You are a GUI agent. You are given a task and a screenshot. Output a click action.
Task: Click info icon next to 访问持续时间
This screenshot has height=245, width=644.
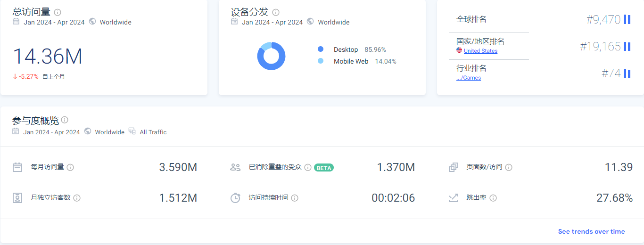pos(295,198)
